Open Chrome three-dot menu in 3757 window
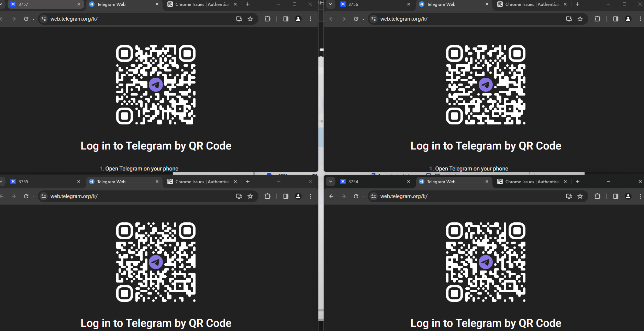The height and width of the screenshot is (331, 644). coord(311,19)
